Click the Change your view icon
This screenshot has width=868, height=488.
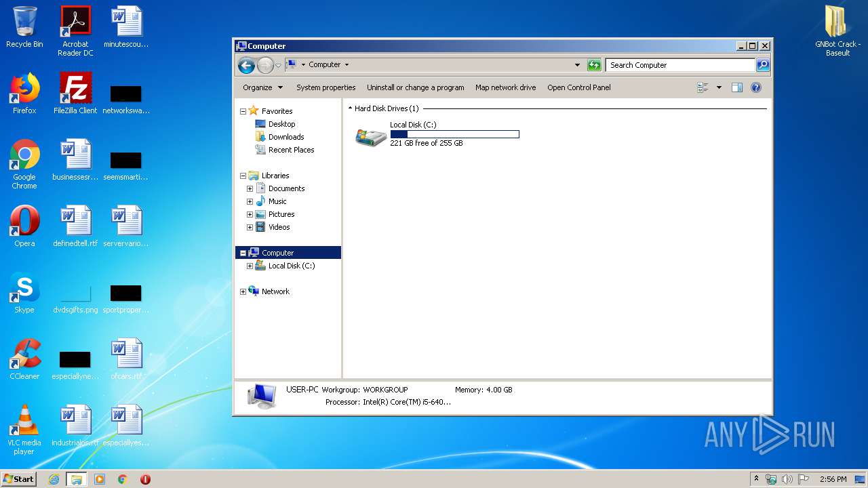tap(703, 87)
